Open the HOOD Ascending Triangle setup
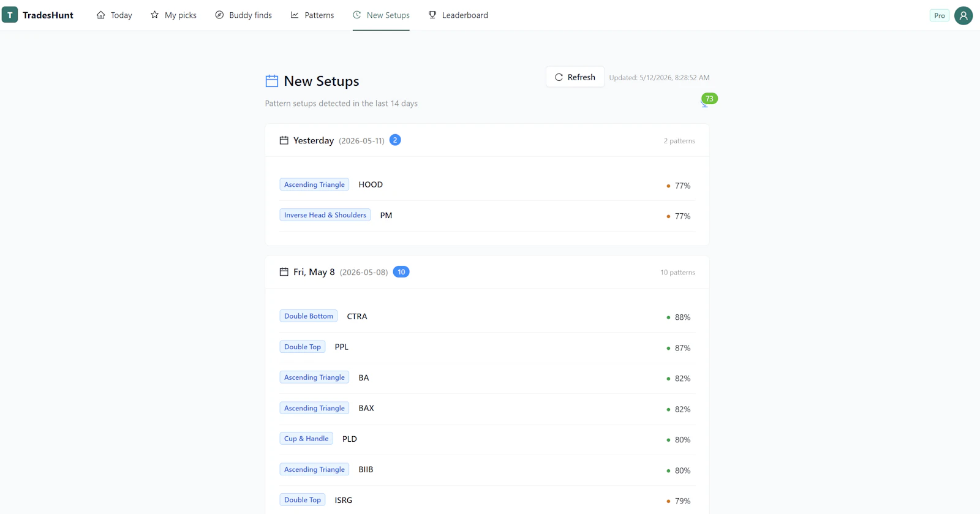The height and width of the screenshot is (514, 980). pos(487,185)
